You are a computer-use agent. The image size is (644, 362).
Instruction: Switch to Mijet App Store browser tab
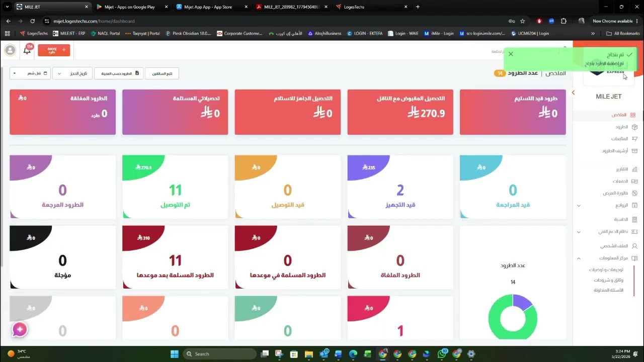[211, 7]
